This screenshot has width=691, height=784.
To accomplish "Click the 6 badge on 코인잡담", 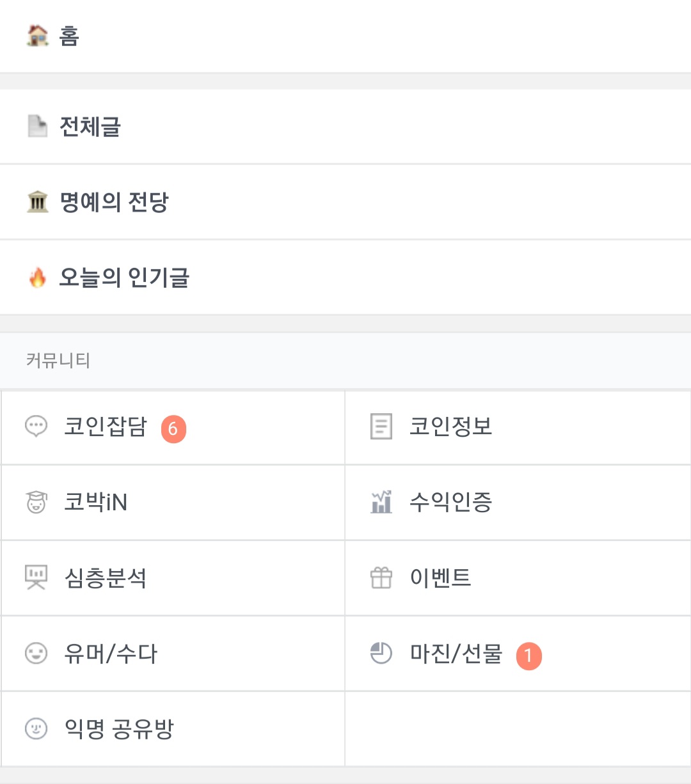I will pos(173,428).
